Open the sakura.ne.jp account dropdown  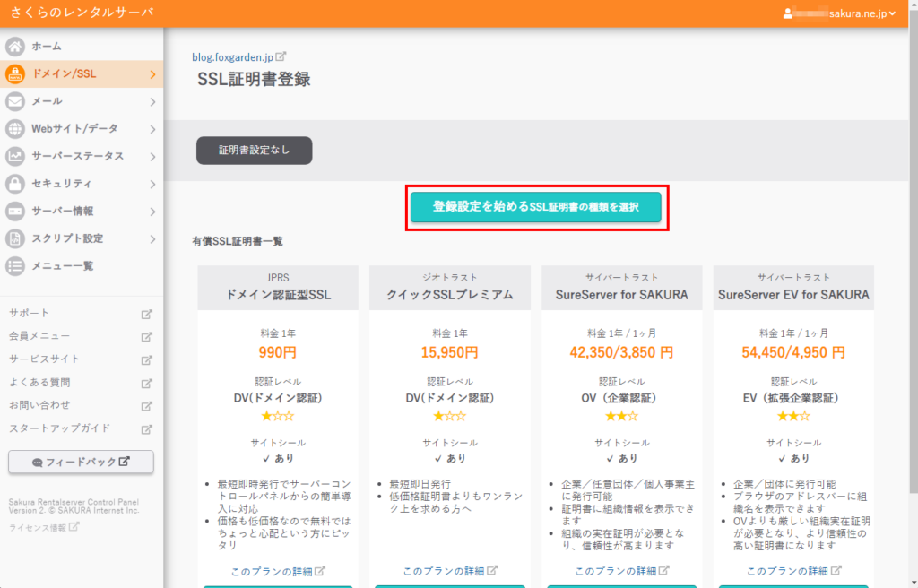[x=839, y=13]
